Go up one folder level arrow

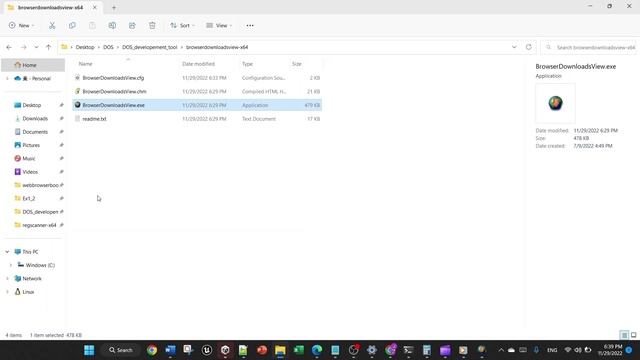coord(49,47)
